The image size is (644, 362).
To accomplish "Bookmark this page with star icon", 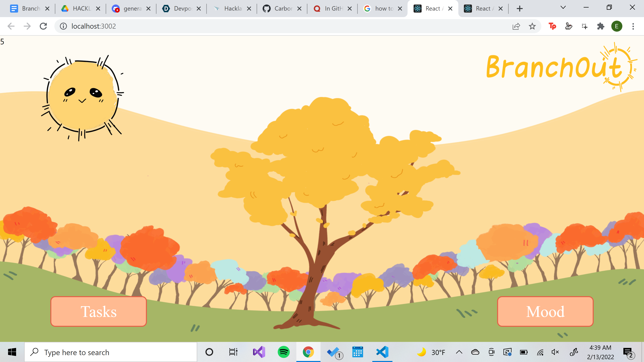I will tap(532, 26).
